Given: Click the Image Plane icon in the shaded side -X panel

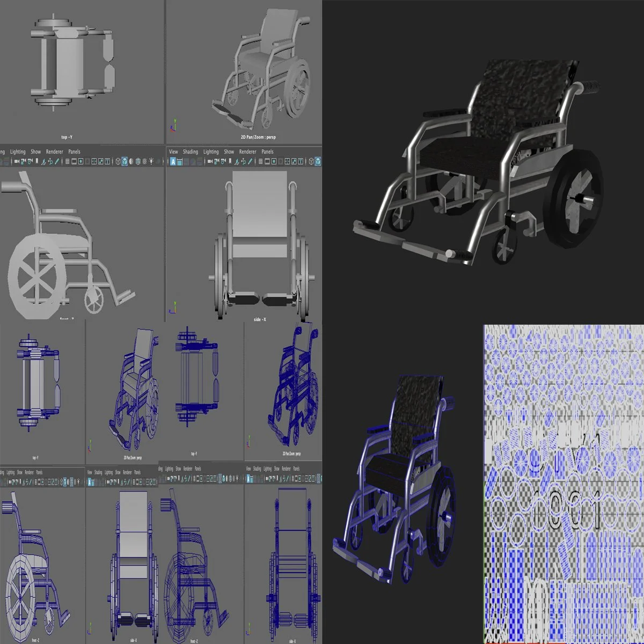Looking at the screenshot, I should point(237,162).
